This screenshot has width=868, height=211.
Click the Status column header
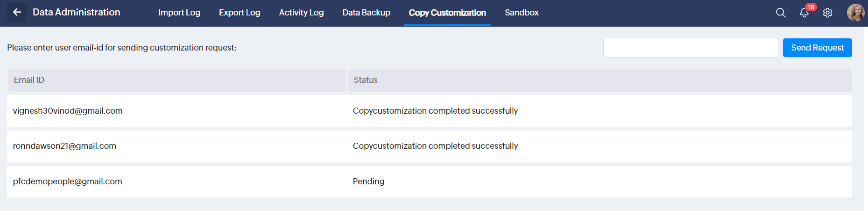tap(366, 80)
